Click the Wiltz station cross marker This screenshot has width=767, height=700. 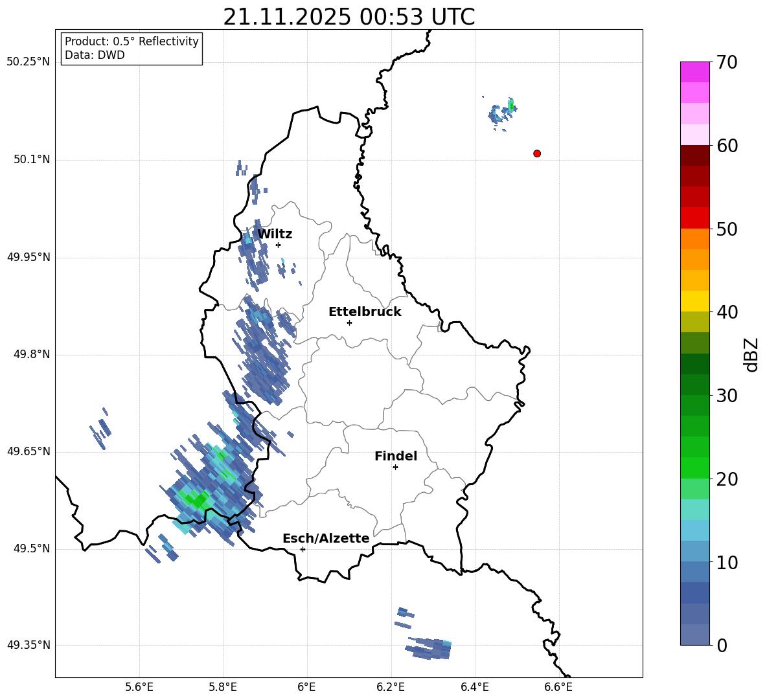tap(278, 245)
